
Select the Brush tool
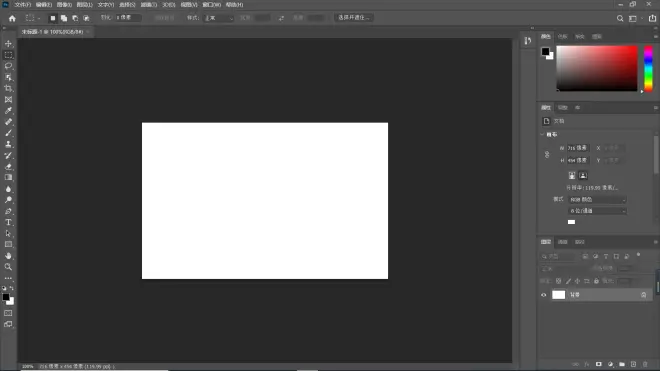click(x=8, y=133)
